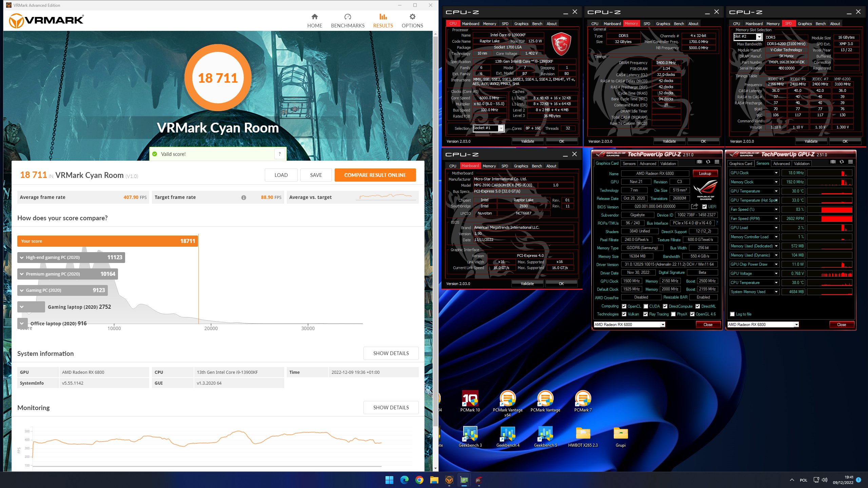Screen dimensions: 868x488
Task: Open AMD Radeon RX 6800 selector in GPU-Z Sensors window
Action: pos(763,325)
